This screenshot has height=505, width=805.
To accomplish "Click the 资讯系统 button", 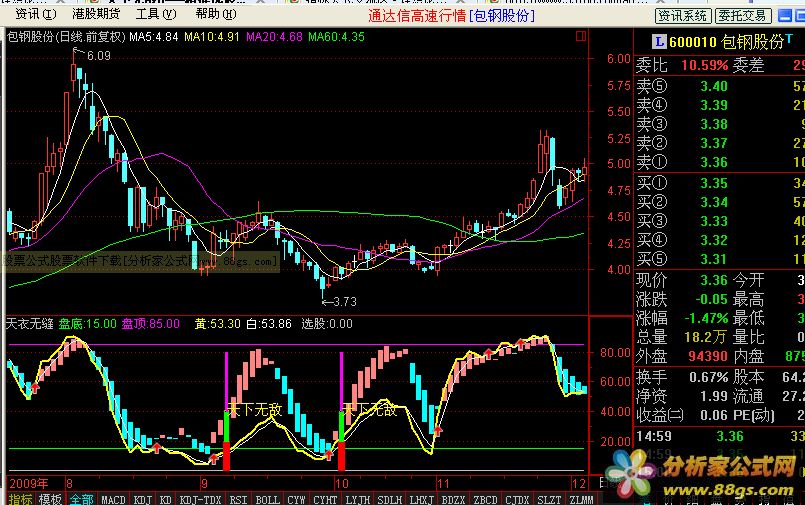I will (683, 16).
